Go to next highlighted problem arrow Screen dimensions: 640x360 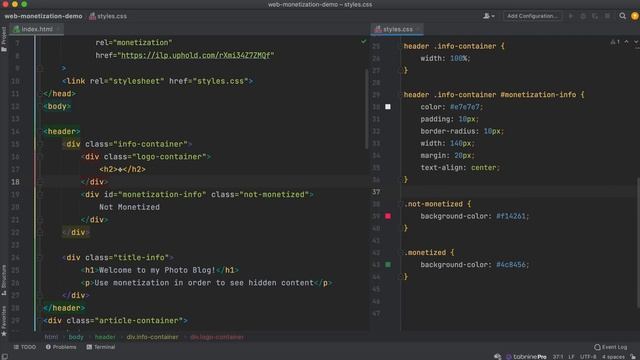click(x=636, y=42)
